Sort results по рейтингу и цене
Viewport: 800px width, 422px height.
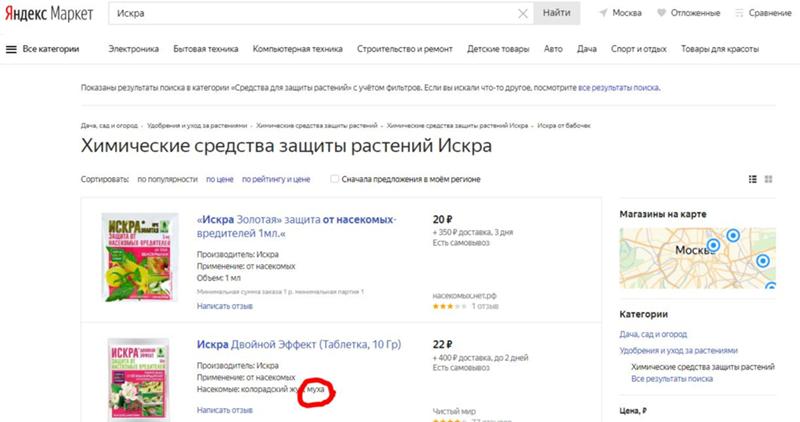pyautogui.click(x=276, y=179)
